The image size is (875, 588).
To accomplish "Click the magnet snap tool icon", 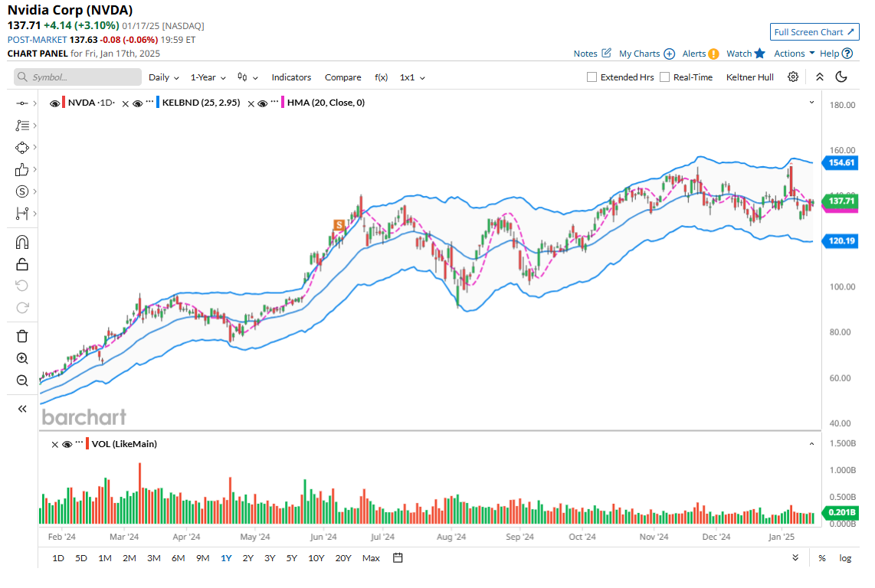I will click(x=22, y=243).
